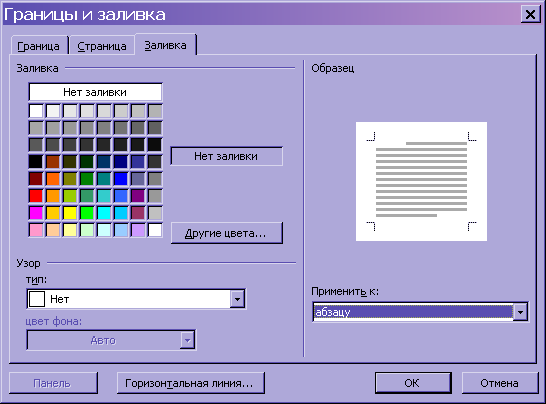Open the Применить к dropdown arrow

click(x=520, y=312)
